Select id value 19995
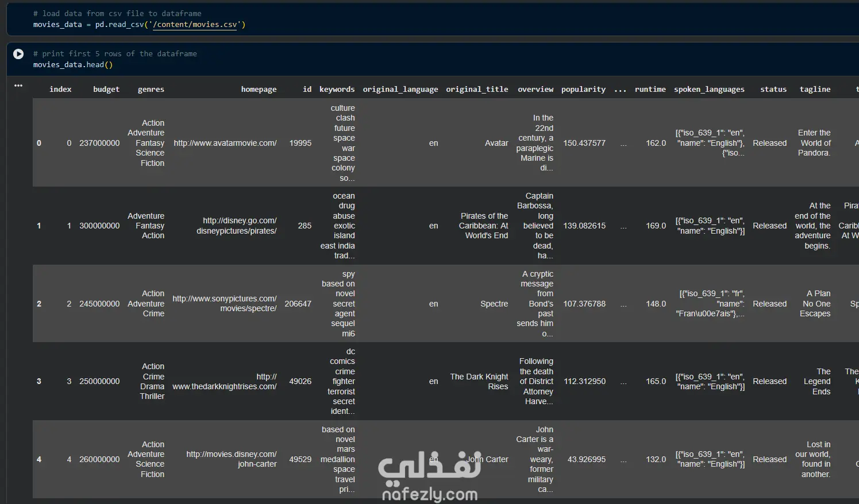 [301, 144]
